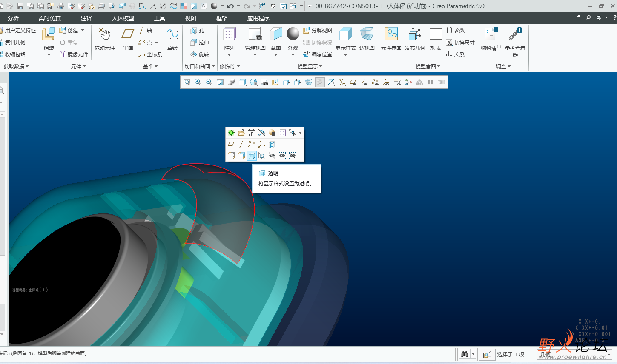
Task: Open the Undo history dropdown arrow
Action: (238, 6)
